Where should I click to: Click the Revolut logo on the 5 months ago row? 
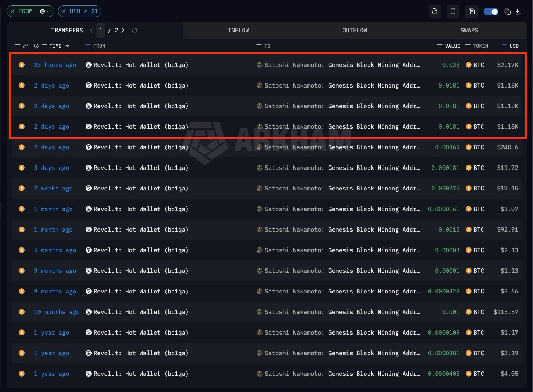pyautogui.click(x=89, y=250)
